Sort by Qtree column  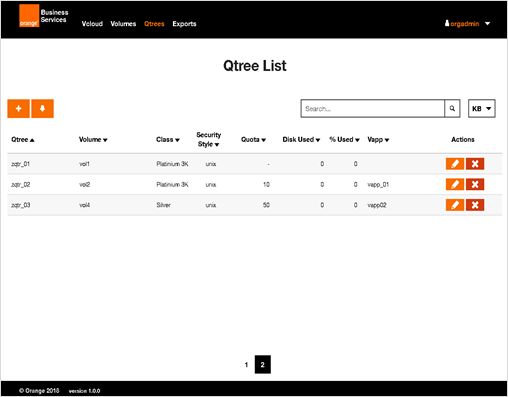[23, 140]
